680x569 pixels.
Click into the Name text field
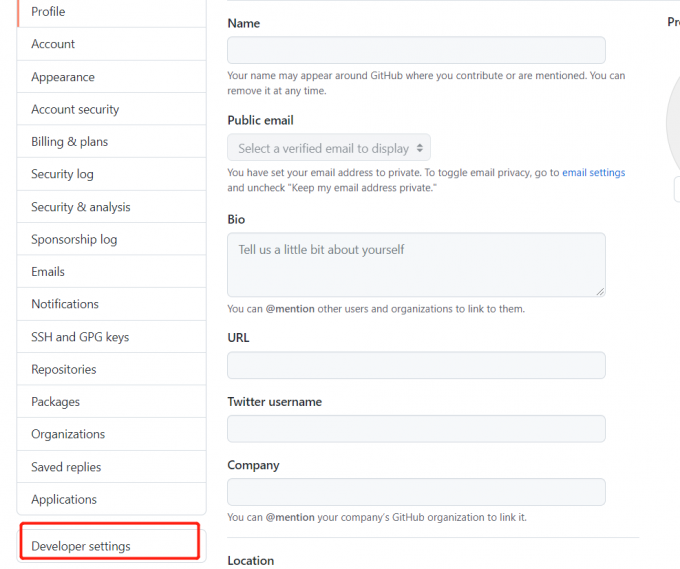tap(416, 50)
